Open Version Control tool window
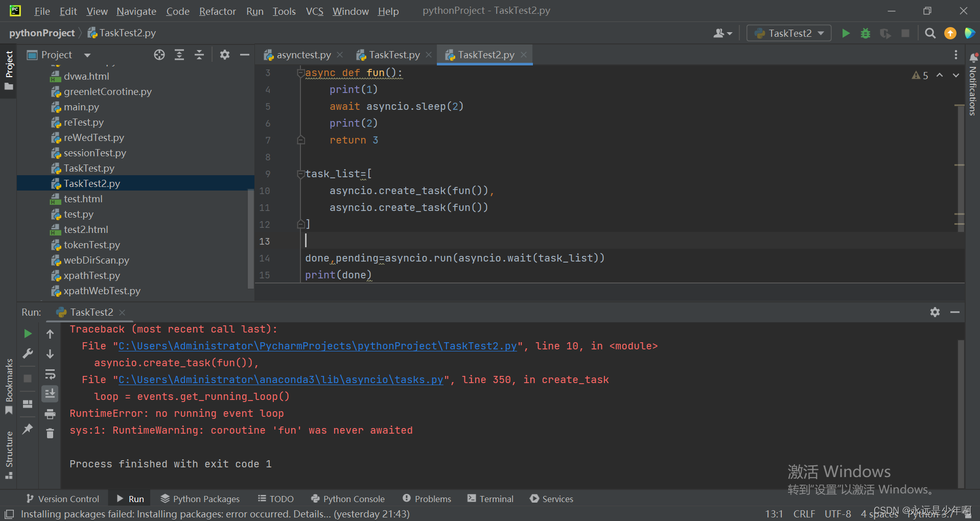Viewport: 980px width, 521px height. (x=62, y=499)
